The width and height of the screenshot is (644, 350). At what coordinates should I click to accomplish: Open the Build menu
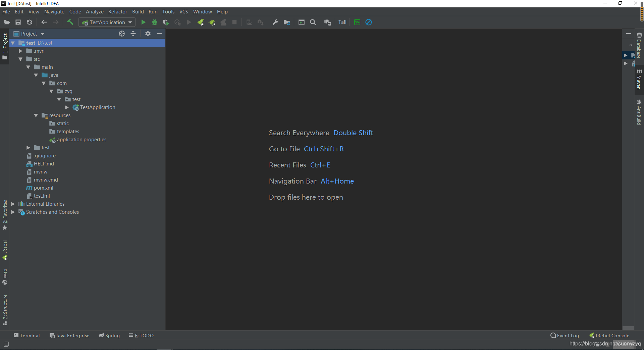tap(138, 11)
